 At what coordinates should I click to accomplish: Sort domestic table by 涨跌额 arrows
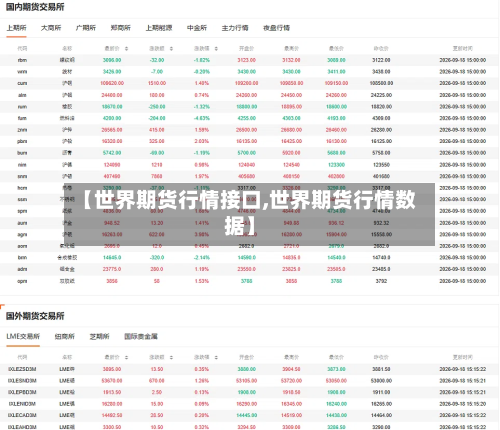click(171, 49)
